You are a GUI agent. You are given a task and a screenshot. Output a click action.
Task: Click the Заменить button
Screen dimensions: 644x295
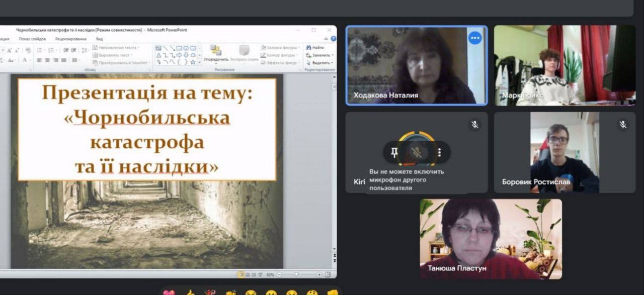point(319,55)
